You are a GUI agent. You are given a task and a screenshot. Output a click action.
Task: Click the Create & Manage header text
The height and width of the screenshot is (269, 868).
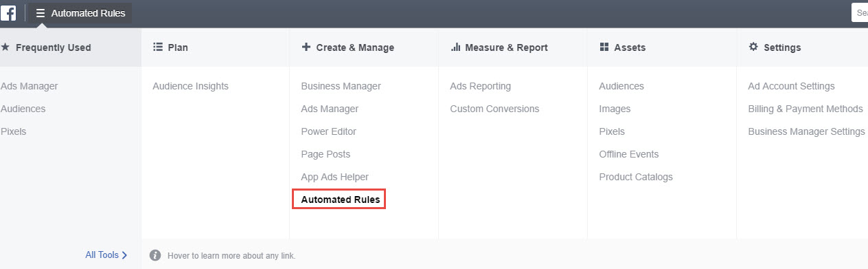pos(355,47)
